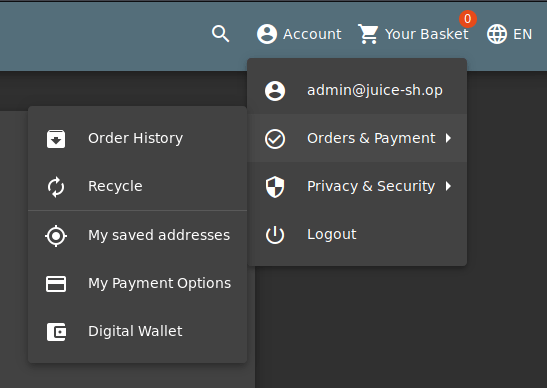
Task: Click the Privacy & Security shield icon
Action: [275, 187]
